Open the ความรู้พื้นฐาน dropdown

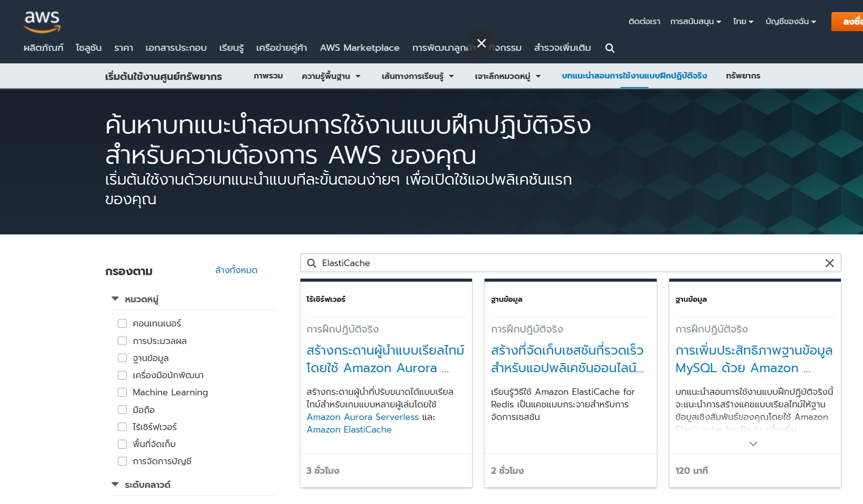331,76
